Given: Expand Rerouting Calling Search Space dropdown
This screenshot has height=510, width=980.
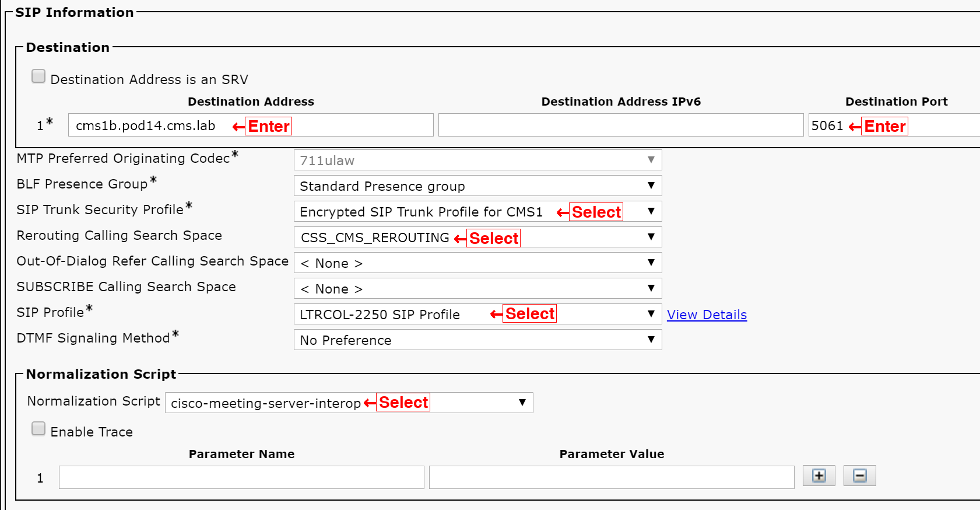Looking at the screenshot, I should click(478, 237).
